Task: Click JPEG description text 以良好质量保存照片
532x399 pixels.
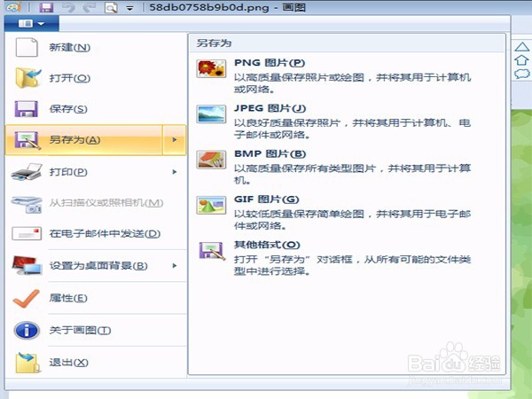Action: 287,123
